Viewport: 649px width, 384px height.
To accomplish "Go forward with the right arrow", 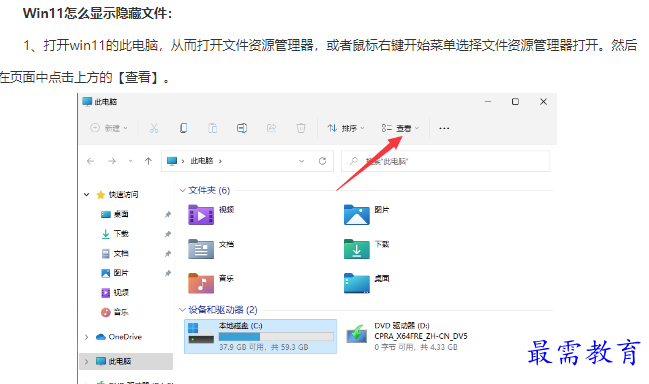I will click(x=112, y=161).
